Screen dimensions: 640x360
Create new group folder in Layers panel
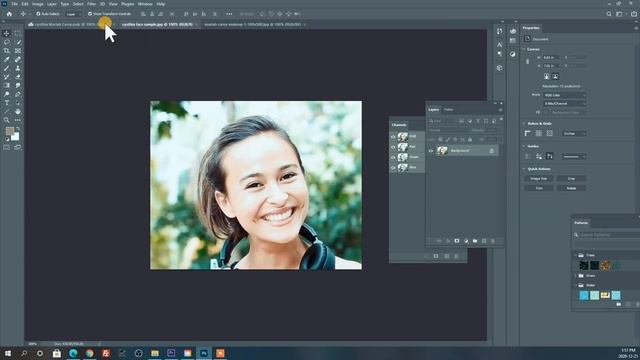click(x=475, y=241)
